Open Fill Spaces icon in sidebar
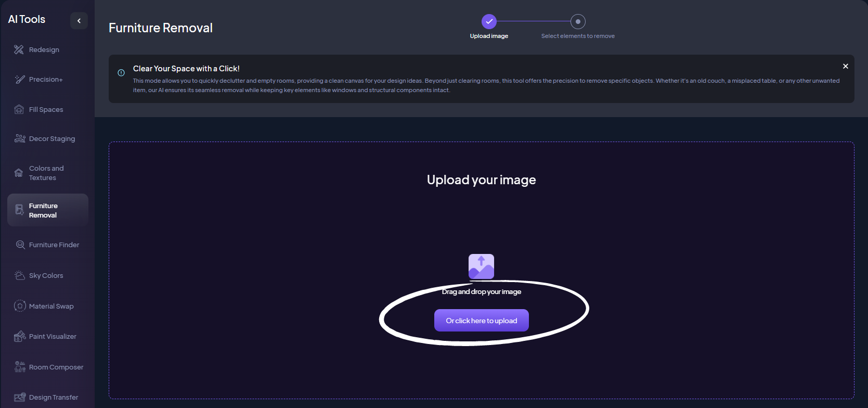The width and height of the screenshot is (868, 408). pyautogui.click(x=19, y=109)
